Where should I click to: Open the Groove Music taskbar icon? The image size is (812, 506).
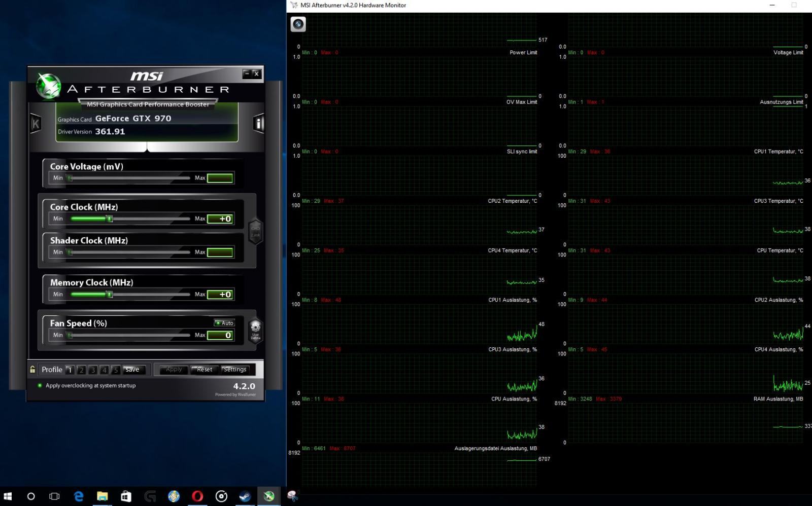pyautogui.click(x=222, y=496)
